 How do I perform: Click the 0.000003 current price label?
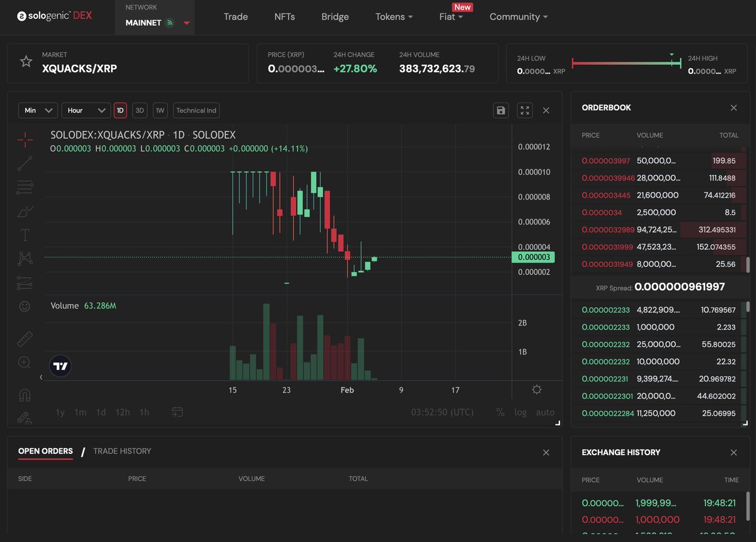[x=534, y=257]
